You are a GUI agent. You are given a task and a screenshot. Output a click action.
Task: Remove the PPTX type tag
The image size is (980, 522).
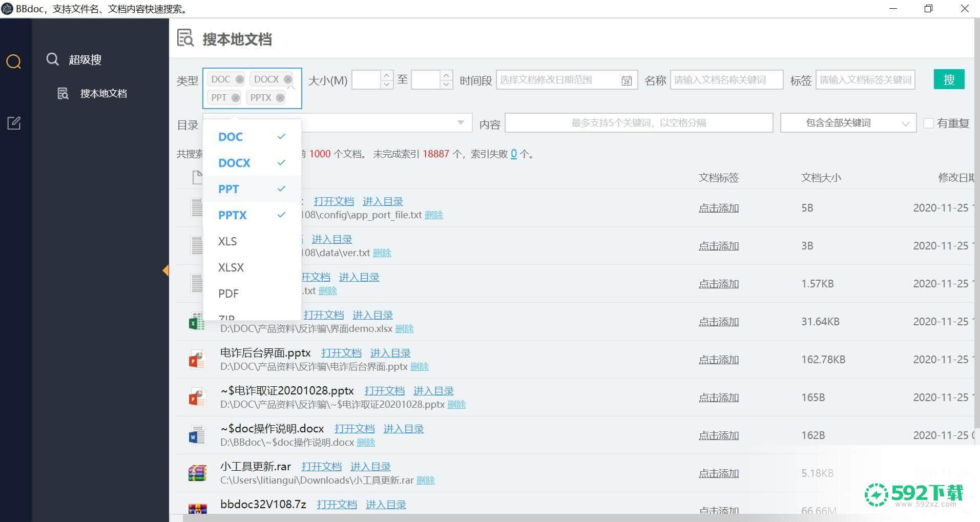(280, 98)
